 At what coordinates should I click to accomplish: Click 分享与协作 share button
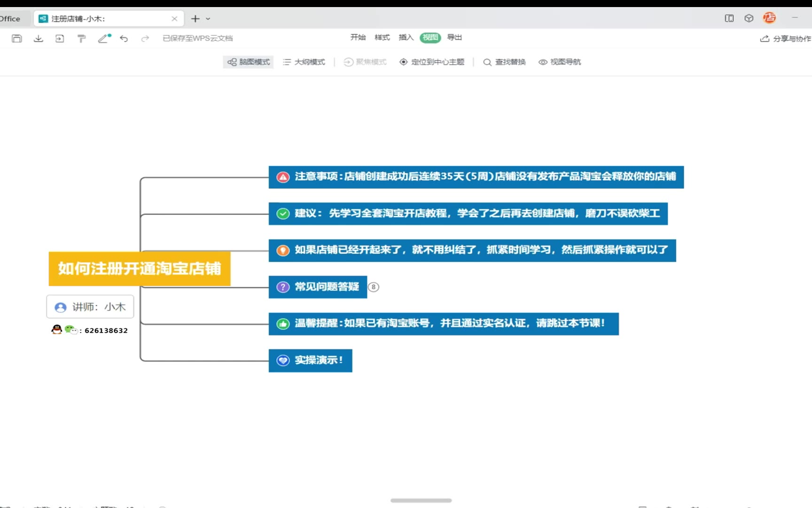[786, 39]
